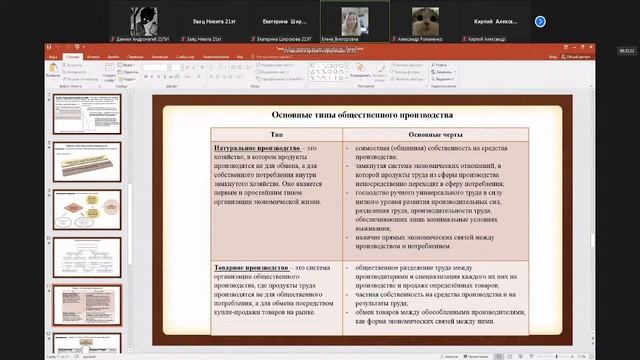This screenshot has width=640, height=360.
Task: Cut selection with Вырезать
Action: coord(73,65)
